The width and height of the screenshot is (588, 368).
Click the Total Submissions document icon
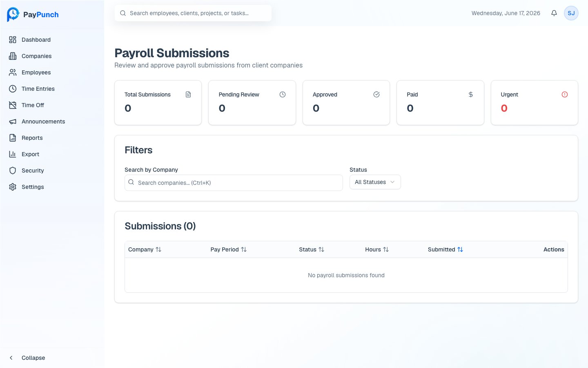(x=188, y=94)
